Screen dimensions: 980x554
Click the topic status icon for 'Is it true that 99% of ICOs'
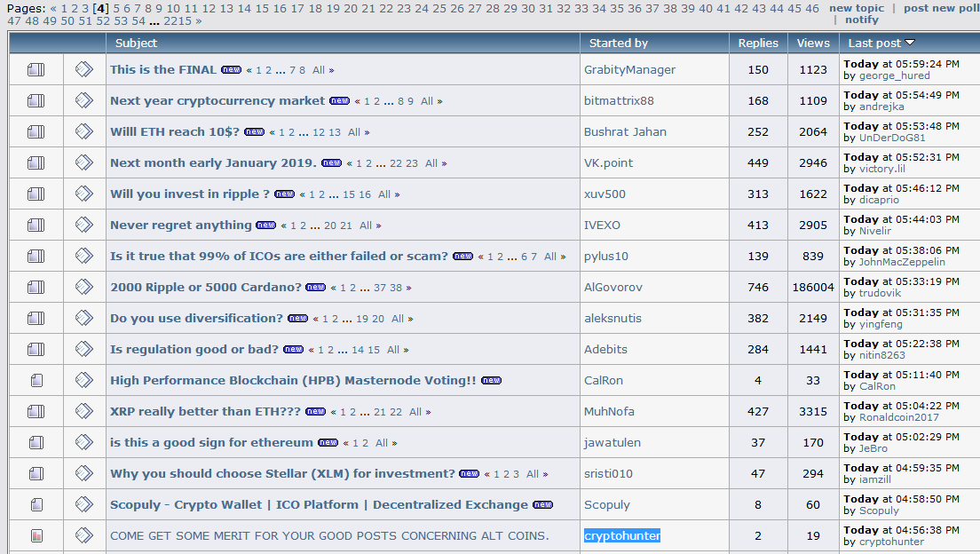pos(36,256)
